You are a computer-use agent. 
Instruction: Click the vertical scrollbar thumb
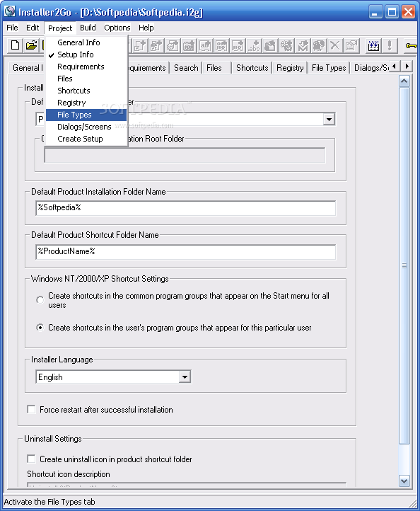pyautogui.click(x=404, y=265)
